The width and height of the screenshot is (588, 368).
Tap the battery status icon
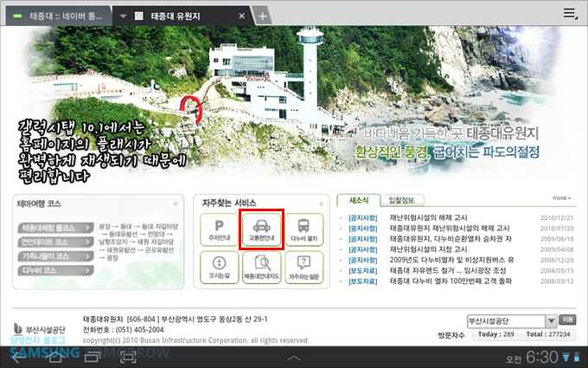[x=577, y=357]
